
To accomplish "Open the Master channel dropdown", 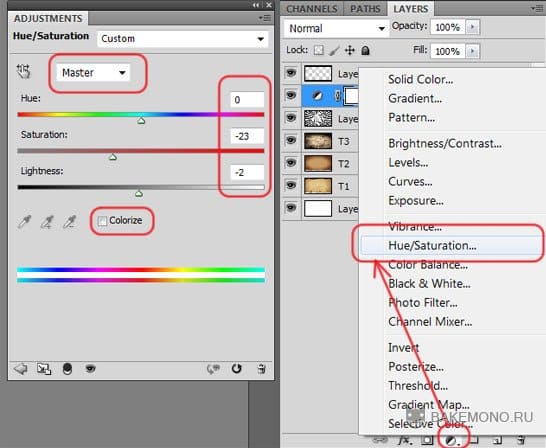I will point(93,73).
